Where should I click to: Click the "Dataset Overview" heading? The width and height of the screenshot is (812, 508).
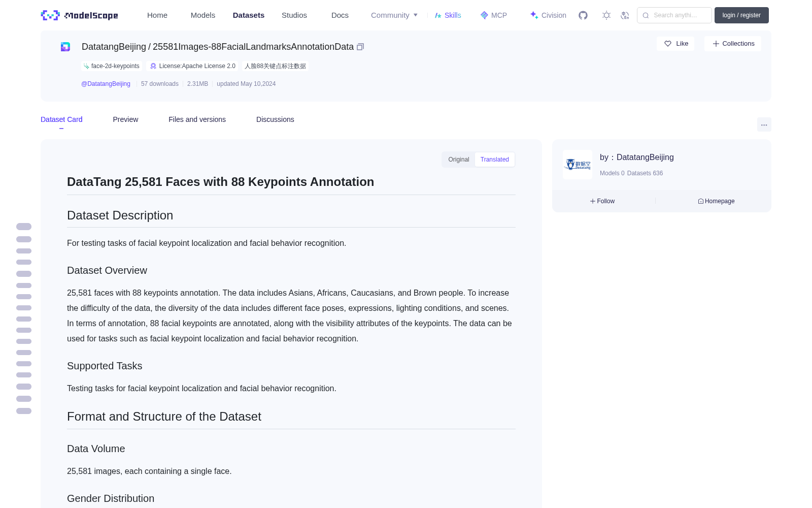[107, 270]
